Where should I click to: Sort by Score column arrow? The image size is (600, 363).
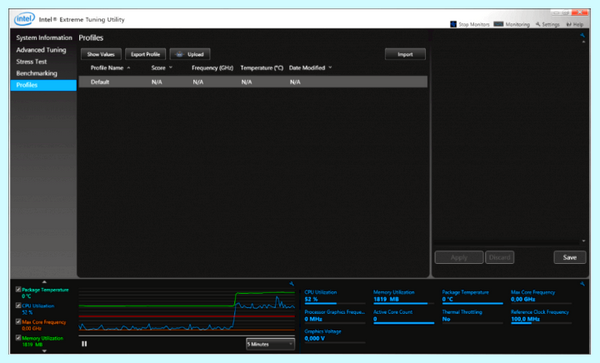pyautogui.click(x=171, y=68)
